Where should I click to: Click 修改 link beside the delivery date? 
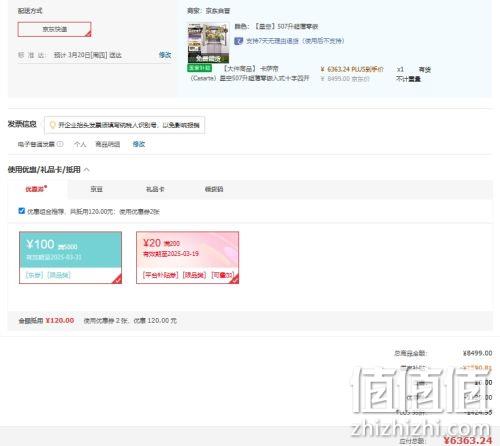click(x=165, y=55)
